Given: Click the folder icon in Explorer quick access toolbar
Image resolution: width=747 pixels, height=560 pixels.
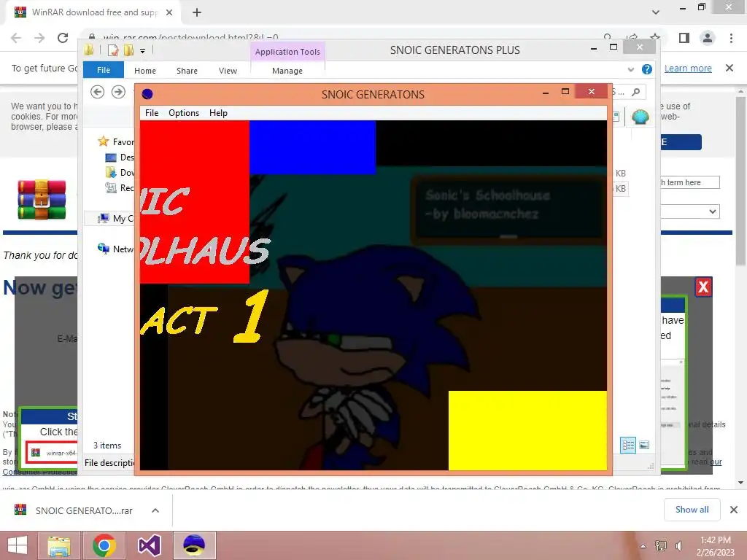Looking at the screenshot, I should tap(88, 50).
